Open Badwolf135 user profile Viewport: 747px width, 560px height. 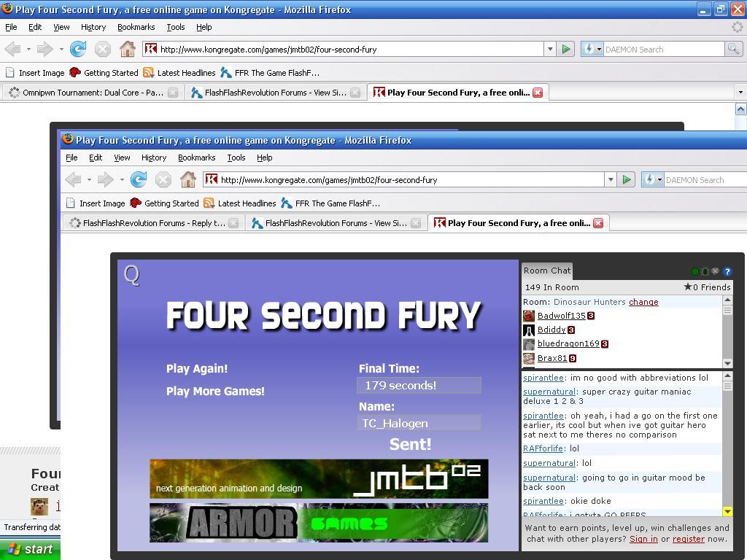tap(561, 316)
